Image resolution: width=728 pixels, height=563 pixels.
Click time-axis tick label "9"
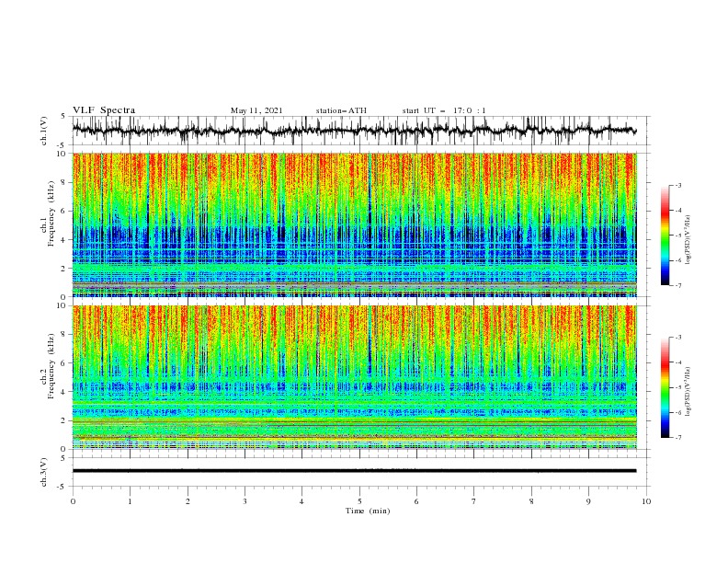click(588, 501)
